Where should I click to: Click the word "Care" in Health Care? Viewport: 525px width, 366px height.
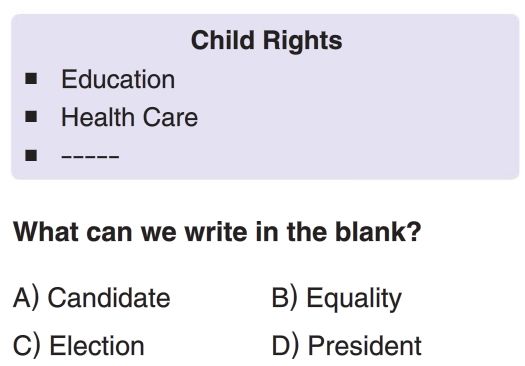170,117
